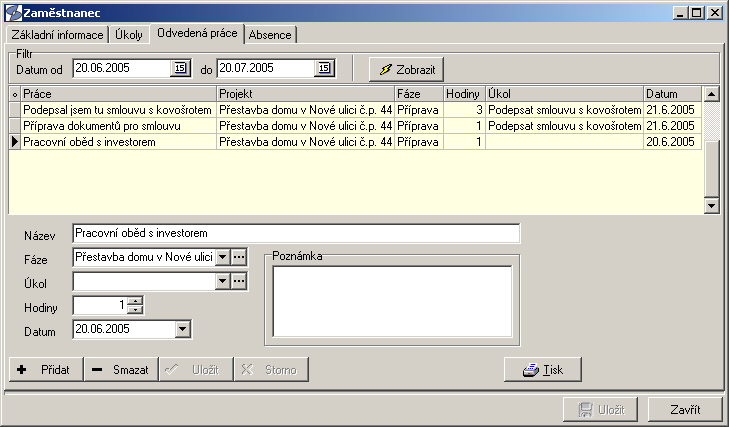Click grid corner selector in table header
729x427 pixels.
pos(14,93)
